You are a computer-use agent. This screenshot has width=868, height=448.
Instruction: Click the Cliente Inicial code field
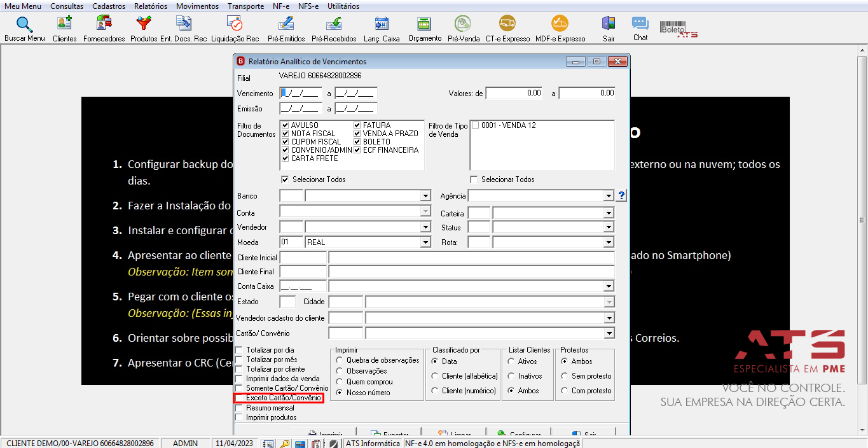click(x=303, y=258)
